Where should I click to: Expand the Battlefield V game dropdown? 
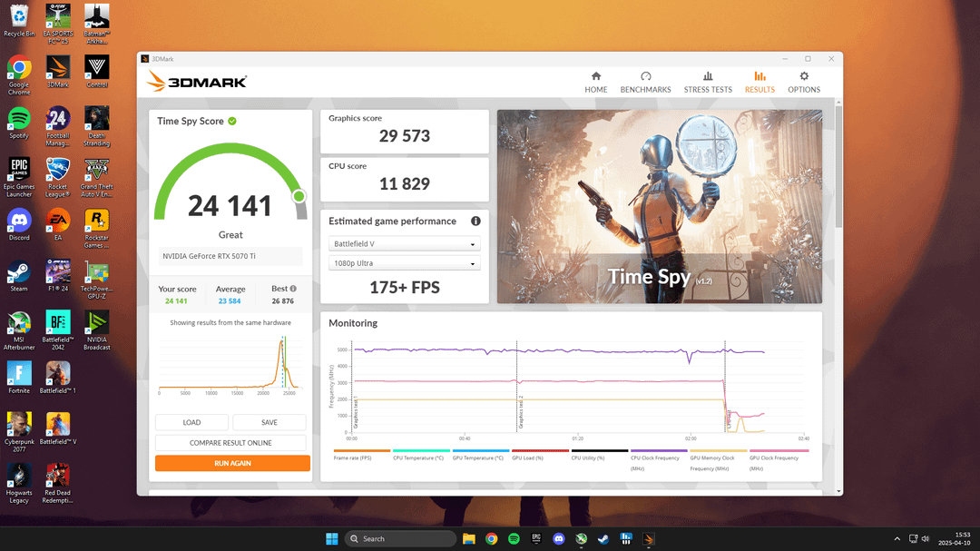click(405, 244)
